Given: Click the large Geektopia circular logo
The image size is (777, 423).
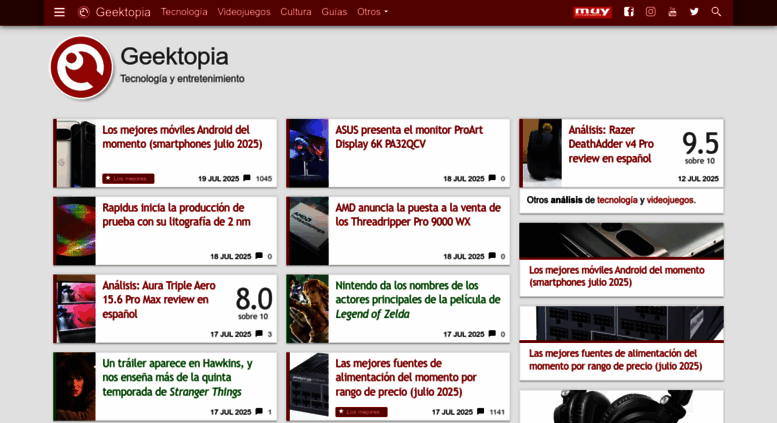Looking at the screenshot, I should click(81, 67).
